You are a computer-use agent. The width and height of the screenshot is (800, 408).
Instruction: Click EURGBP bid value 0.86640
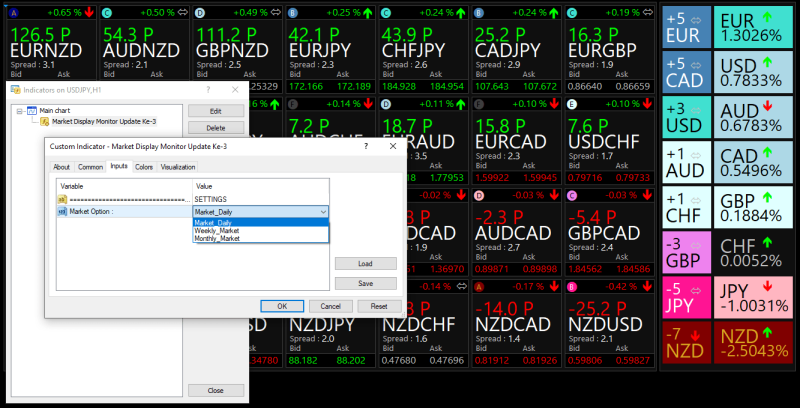pyautogui.click(x=584, y=87)
